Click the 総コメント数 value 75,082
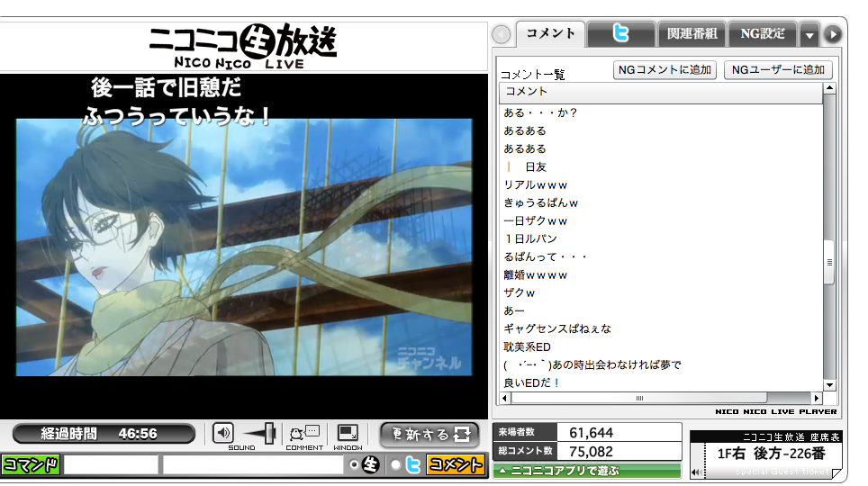 click(592, 452)
